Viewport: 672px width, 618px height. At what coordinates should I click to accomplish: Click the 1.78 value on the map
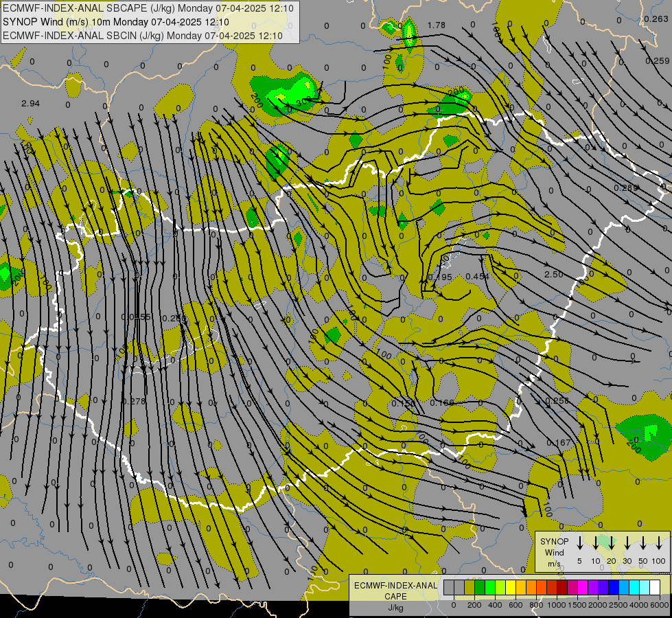[437, 25]
